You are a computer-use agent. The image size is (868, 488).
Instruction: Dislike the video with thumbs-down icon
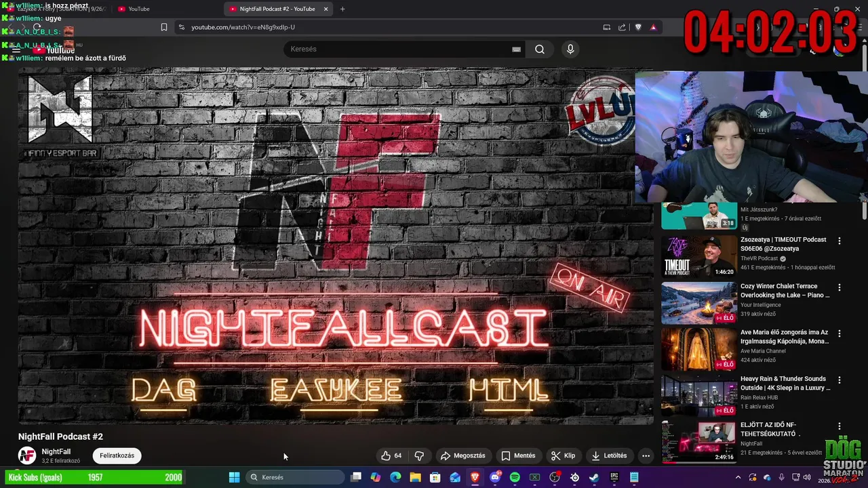[419, 455]
